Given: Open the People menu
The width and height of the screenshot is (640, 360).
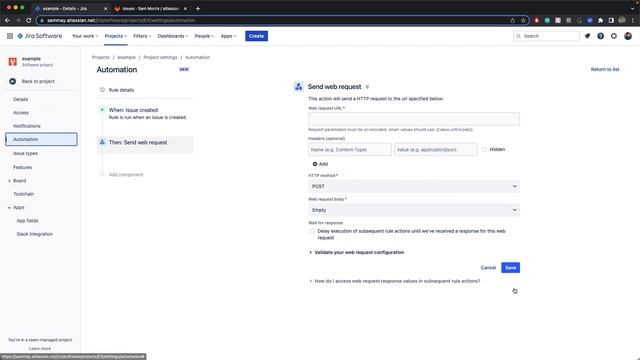Looking at the screenshot, I should point(204,36).
